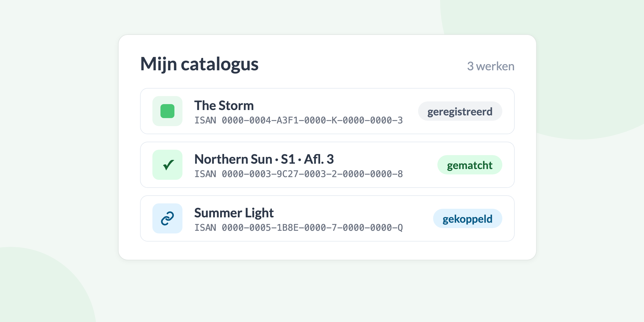Click the chain link icon beside Summer Light
The height and width of the screenshot is (322, 644).
(167, 218)
